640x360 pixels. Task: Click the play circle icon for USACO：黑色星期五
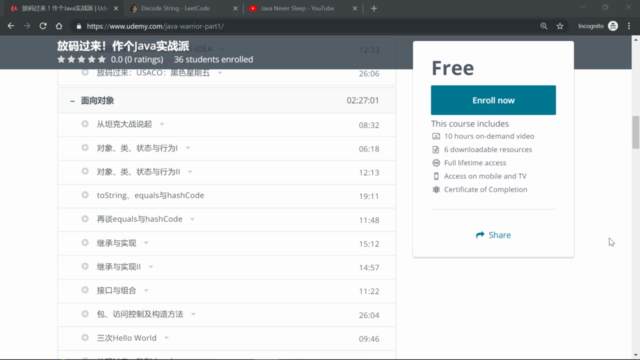tap(85, 73)
